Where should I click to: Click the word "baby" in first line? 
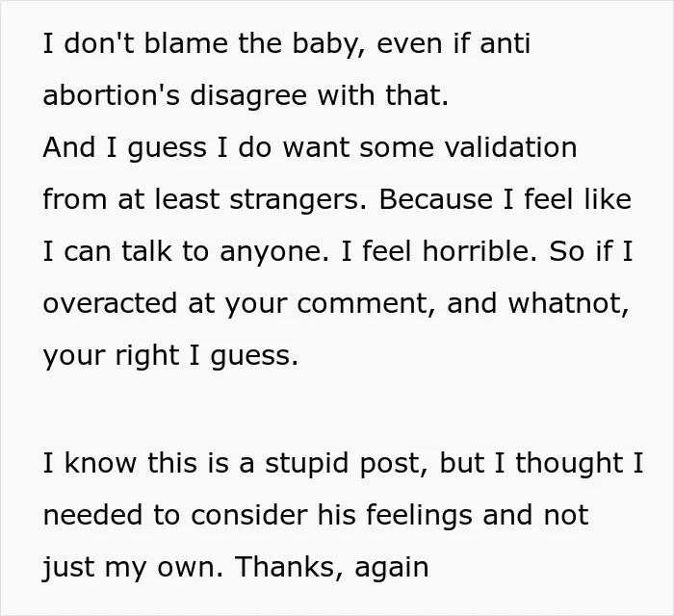[x=325, y=44]
